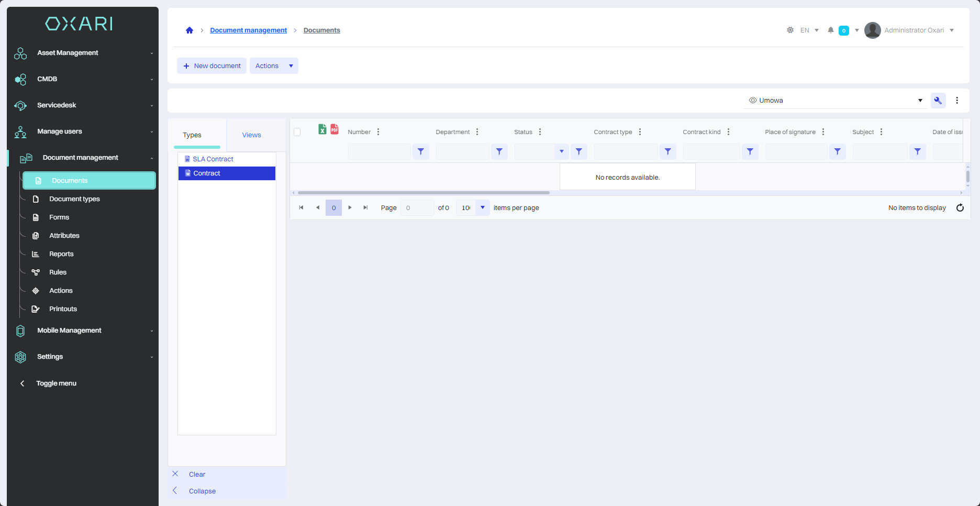Follow the Document management breadcrumb link
This screenshot has width=980, height=506.
click(x=248, y=30)
